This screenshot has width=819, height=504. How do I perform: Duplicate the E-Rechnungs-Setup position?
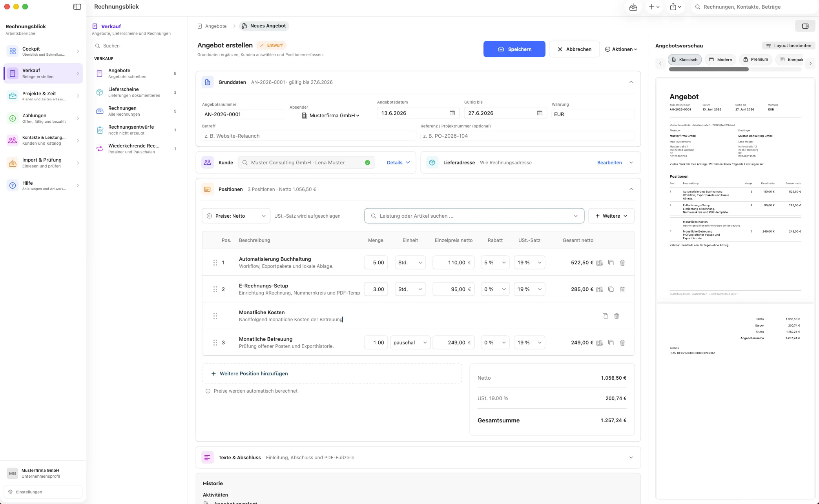click(x=611, y=289)
